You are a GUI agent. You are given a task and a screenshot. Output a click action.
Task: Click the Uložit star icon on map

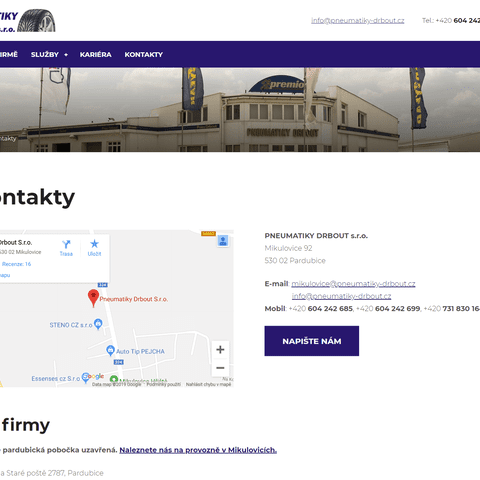pyautogui.click(x=94, y=248)
